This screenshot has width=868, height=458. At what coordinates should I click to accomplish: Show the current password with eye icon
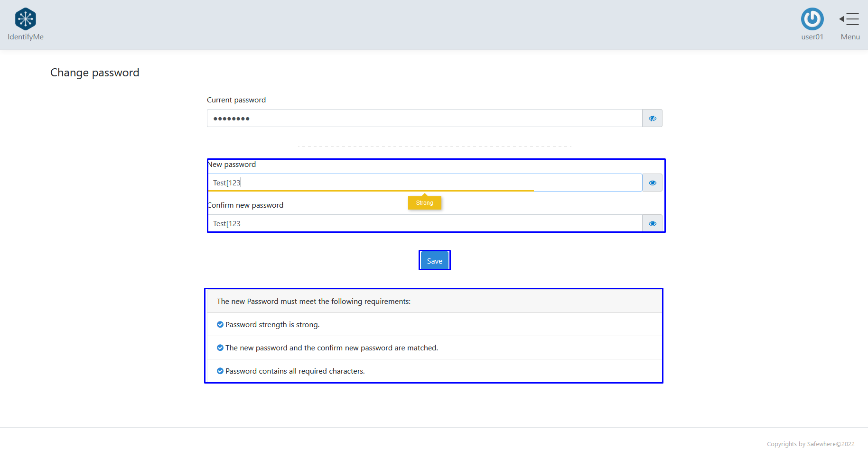652,119
